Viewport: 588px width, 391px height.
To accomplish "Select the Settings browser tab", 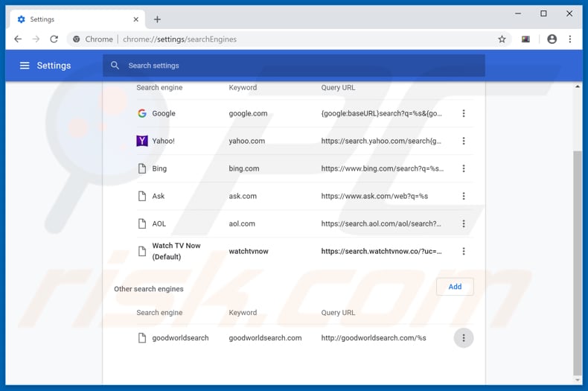I will 77,19.
